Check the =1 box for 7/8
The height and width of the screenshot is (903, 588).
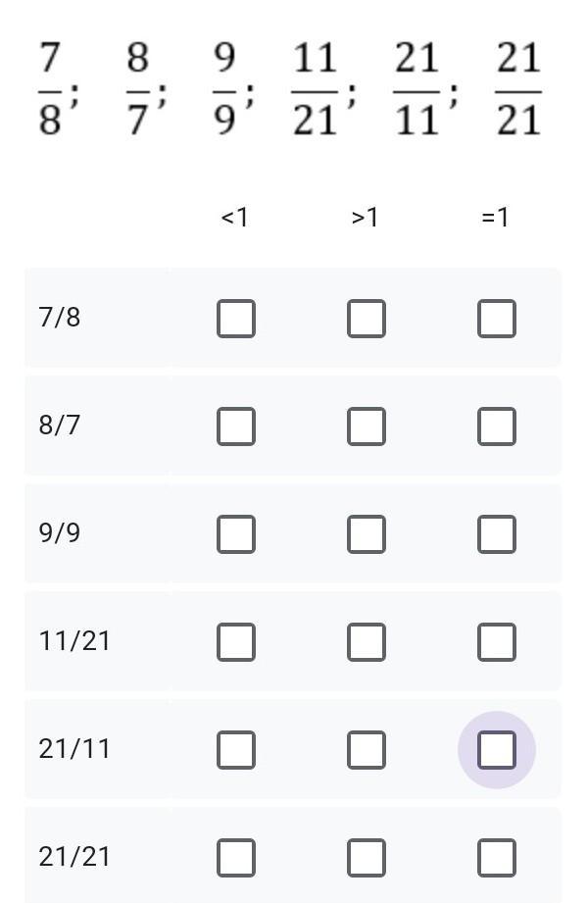pos(496,319)
